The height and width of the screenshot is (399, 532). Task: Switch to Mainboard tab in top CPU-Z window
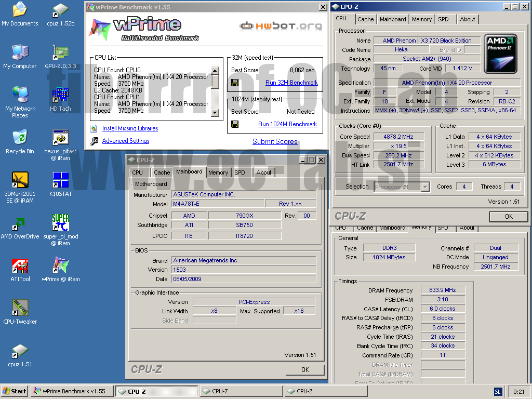pos(393,19)
